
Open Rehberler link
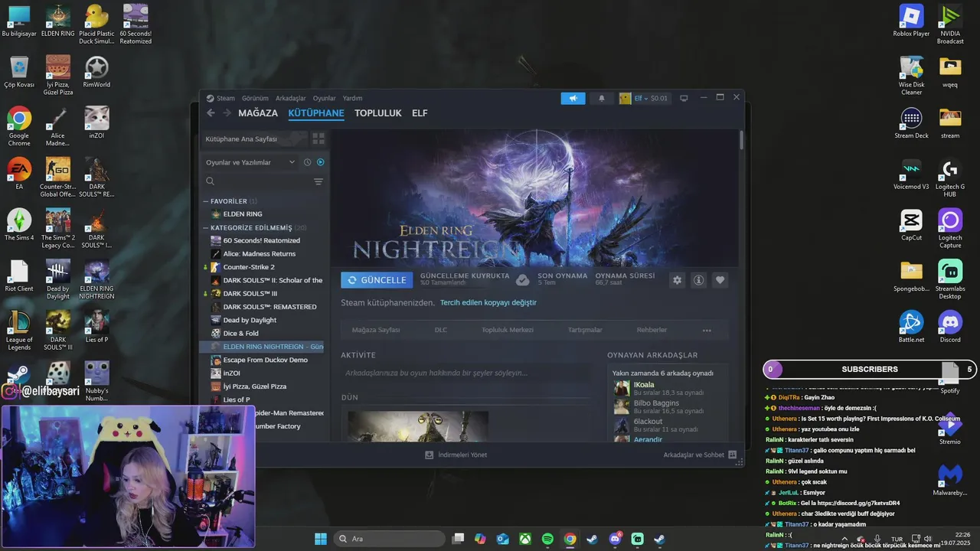click(x=652, y=330)
